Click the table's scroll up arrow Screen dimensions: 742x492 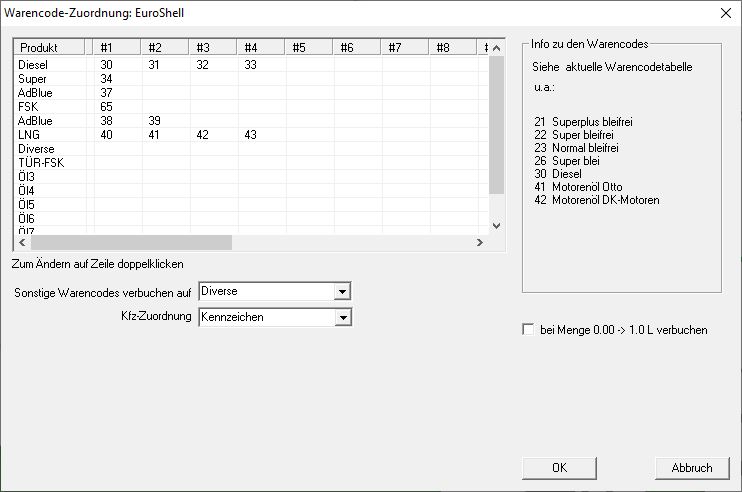[x=496, y=48]
